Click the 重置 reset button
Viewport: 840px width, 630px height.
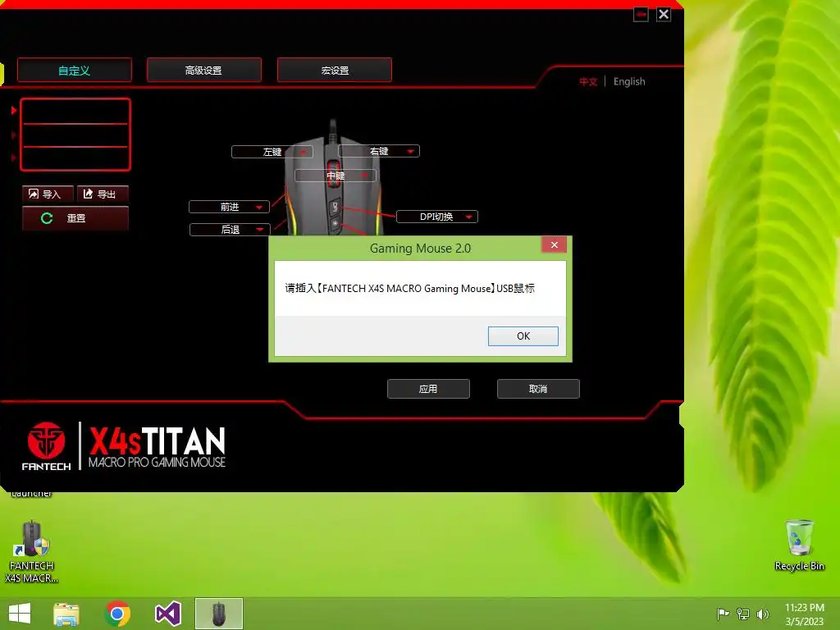tap(75, 218)
